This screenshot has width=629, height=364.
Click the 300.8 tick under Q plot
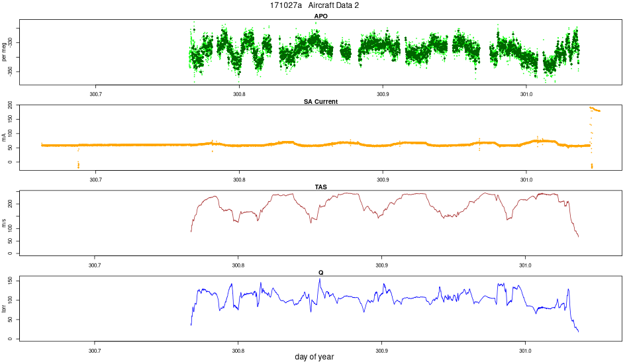coord(238,350)
